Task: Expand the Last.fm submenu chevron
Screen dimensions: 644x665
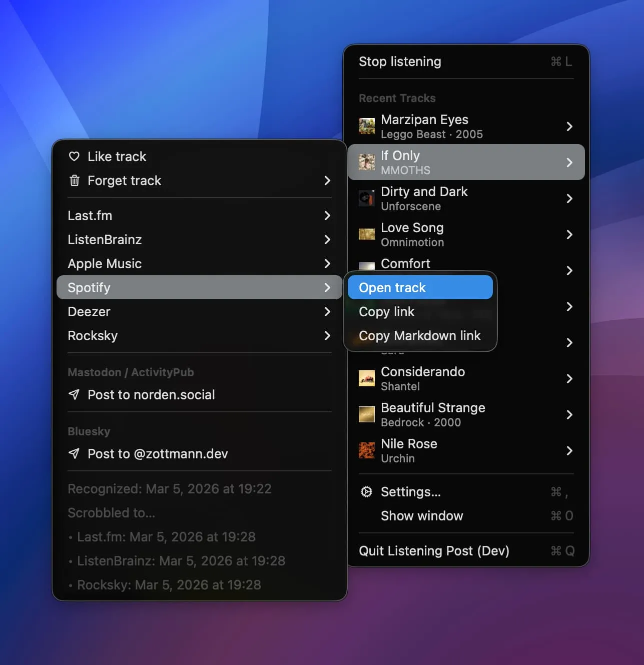Action: [x=327, y=216]
